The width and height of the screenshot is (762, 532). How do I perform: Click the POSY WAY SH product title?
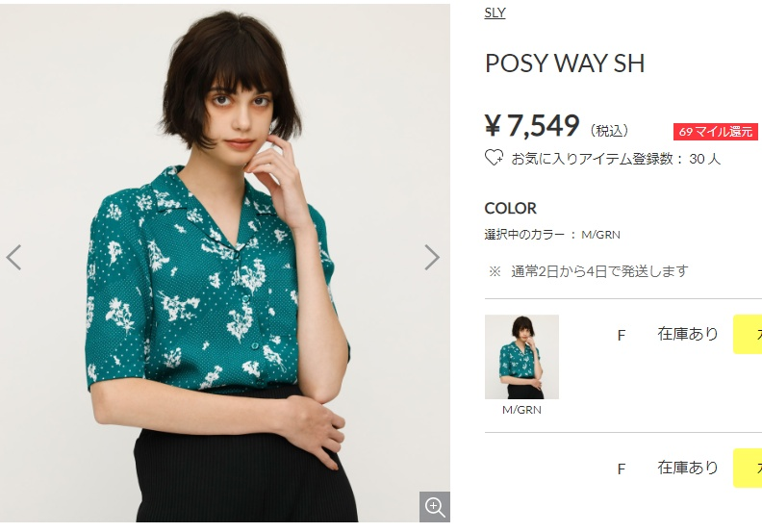click(x=565, y=63)
